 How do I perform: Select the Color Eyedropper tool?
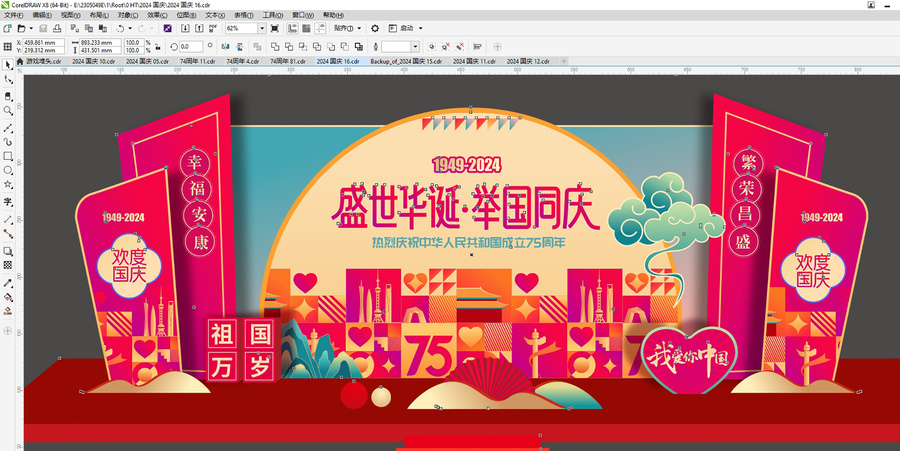[x=8, y=283]
